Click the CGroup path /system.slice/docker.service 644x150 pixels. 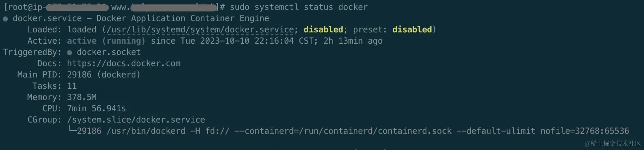[x=136, y=120]
